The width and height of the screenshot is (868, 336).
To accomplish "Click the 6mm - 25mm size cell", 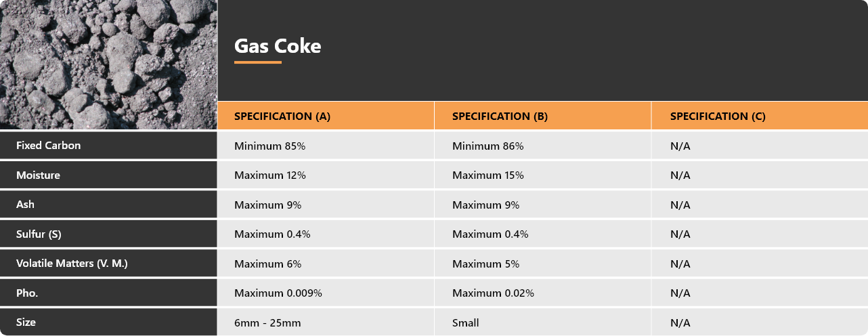I will pos(326,322).
